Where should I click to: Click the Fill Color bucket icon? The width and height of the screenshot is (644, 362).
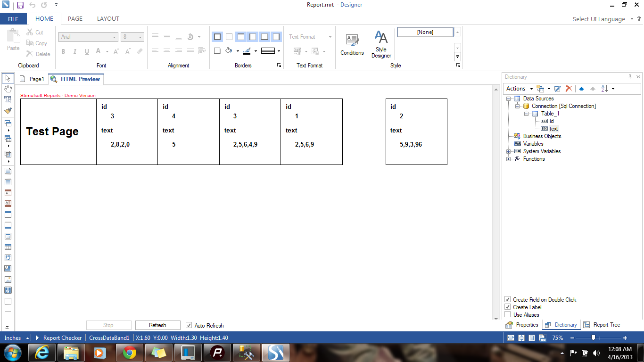pyautogui.click(x=229, y=50)
